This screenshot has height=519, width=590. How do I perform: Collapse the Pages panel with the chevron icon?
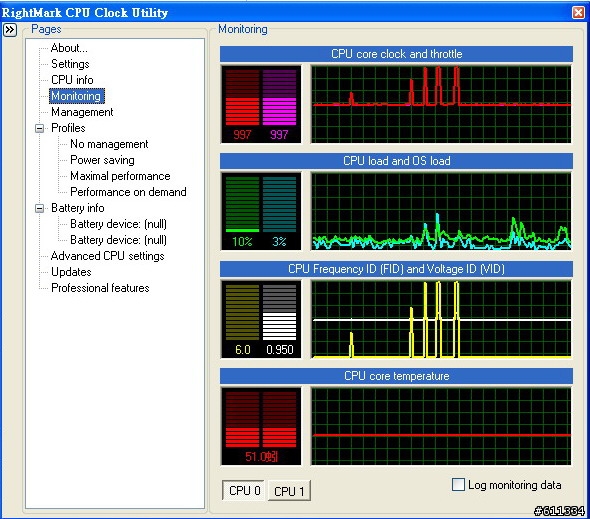pos(10,29)
